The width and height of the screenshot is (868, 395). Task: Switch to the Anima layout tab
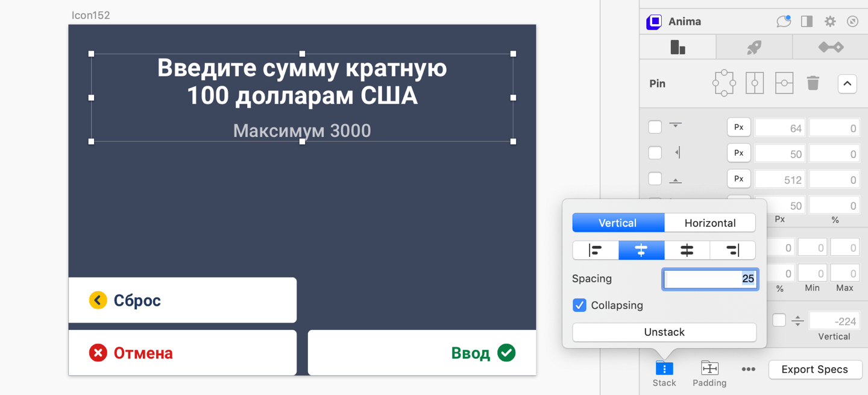click(x=678, y=47)
